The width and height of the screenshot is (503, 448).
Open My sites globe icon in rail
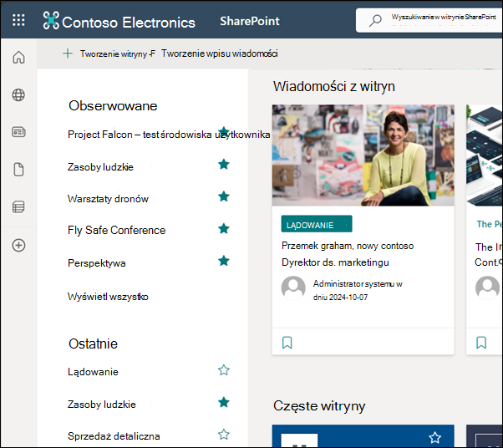click(x=18, y=95)
